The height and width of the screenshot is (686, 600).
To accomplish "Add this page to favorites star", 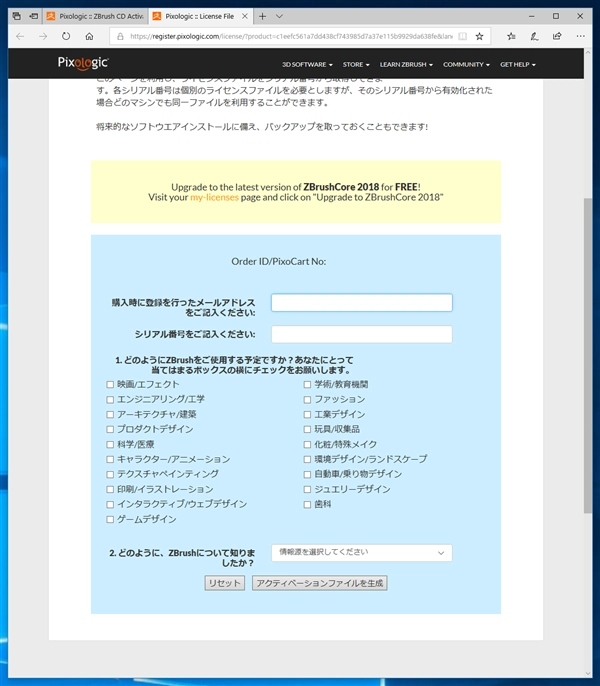I will tap(480, 36).
